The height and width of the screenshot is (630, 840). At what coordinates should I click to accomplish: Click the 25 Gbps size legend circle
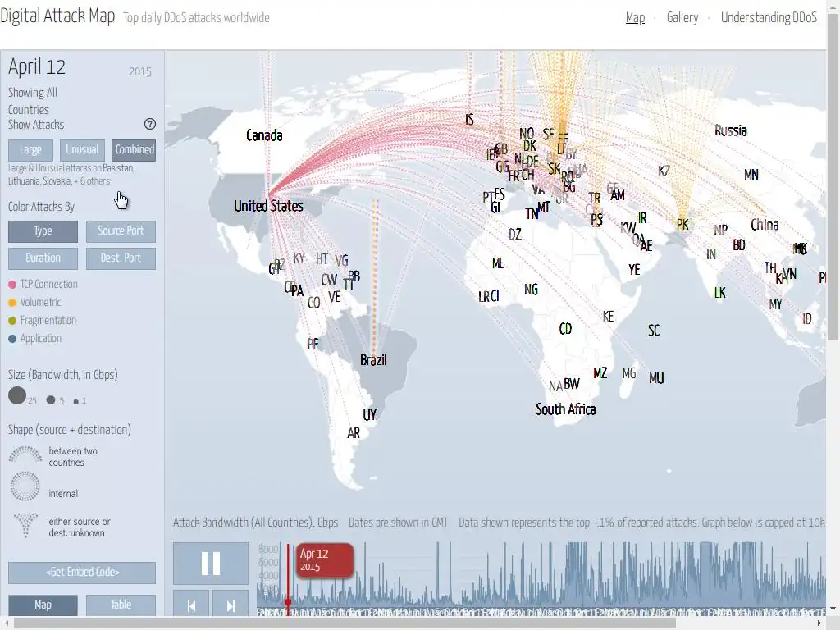point(17,396)
